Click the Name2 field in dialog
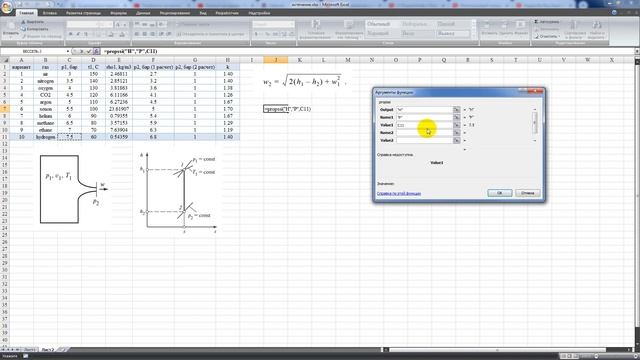The width and height of the screenshot is (640, 360). (x=424, y=133)
